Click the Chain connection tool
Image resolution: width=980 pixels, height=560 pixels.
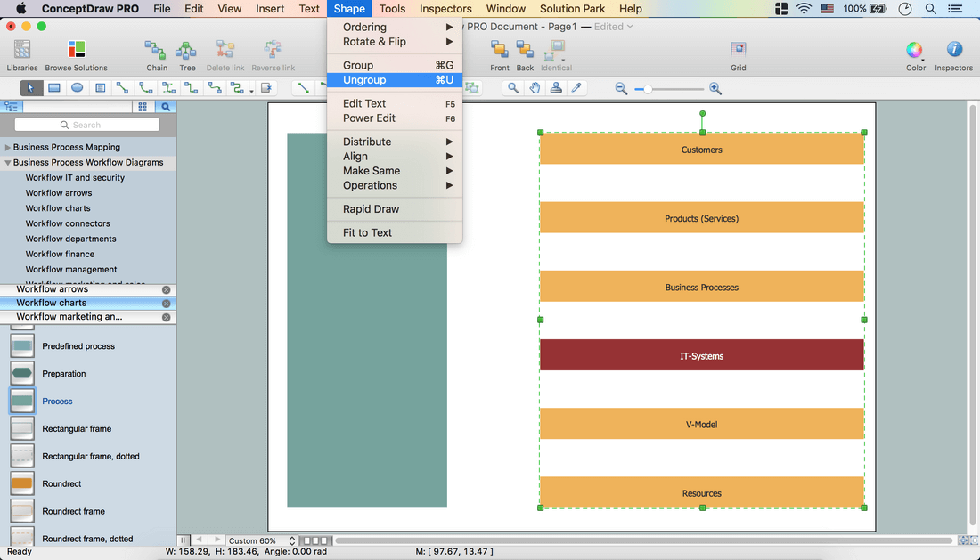(156, 55)
